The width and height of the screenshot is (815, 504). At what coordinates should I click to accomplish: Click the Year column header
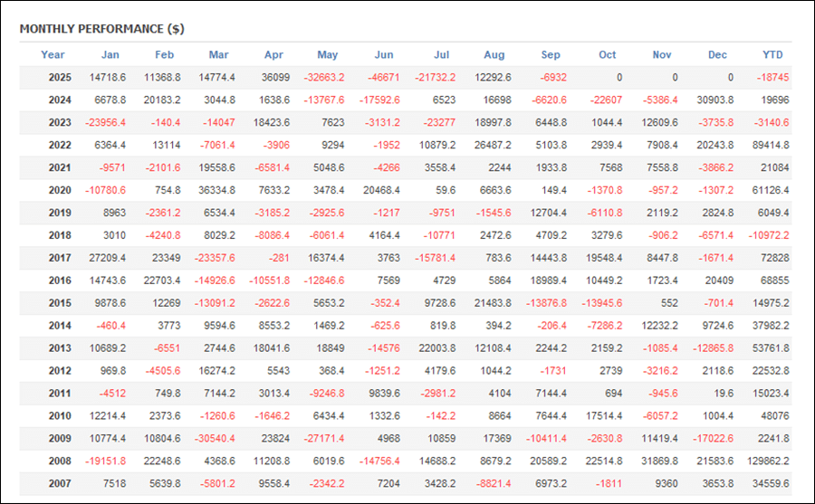[x=53, y=54]
